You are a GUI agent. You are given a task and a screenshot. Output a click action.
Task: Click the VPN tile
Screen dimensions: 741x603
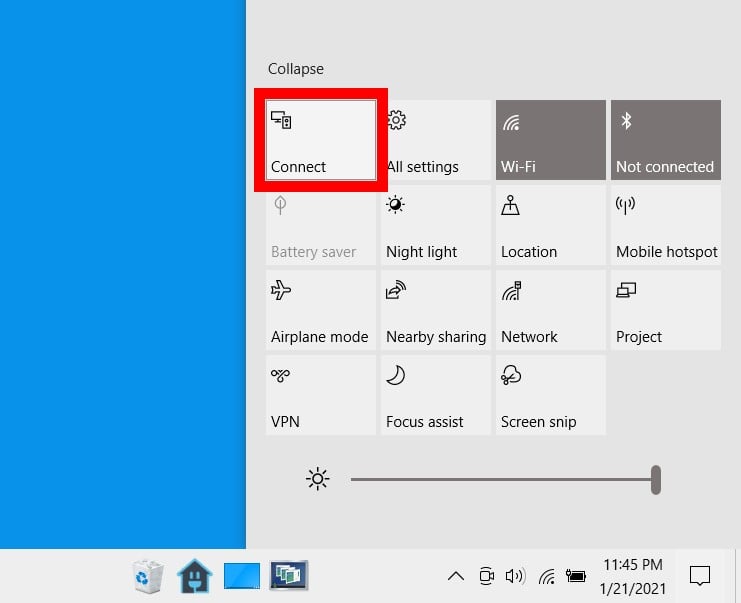(x=321, y=395)
